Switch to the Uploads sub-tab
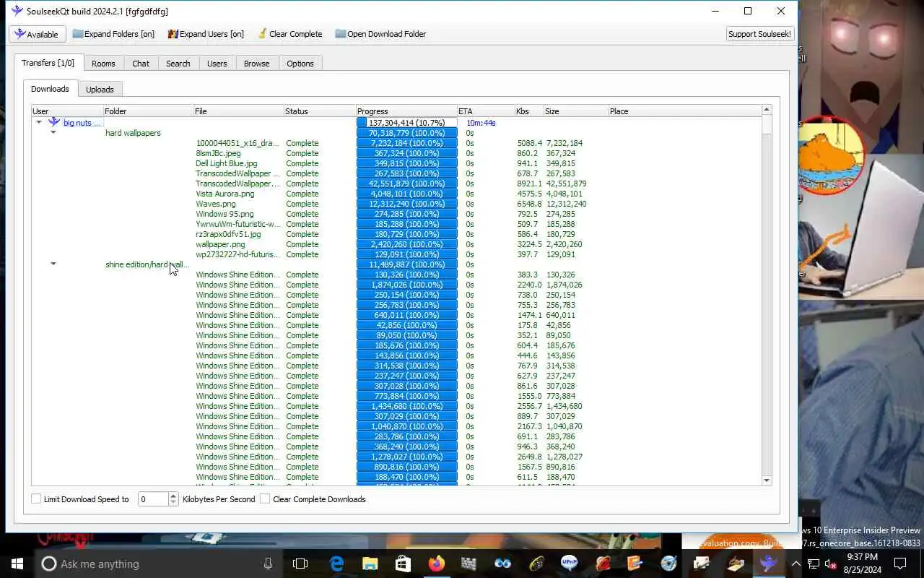 (100, 90)
